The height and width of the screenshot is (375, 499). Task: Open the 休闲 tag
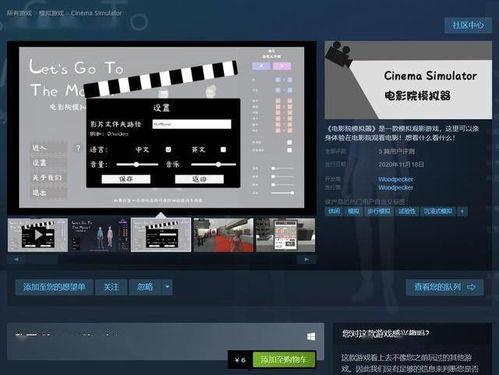(334, 211)
